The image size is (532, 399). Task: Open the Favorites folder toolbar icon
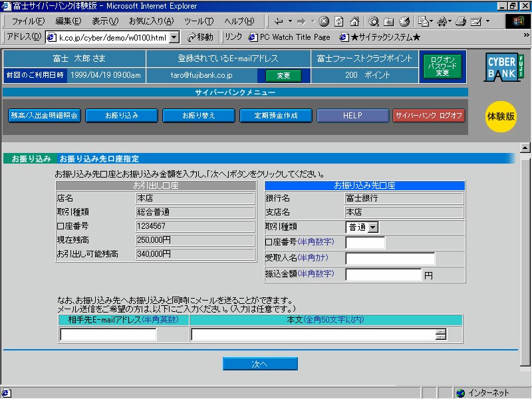[x=389, y=21]
